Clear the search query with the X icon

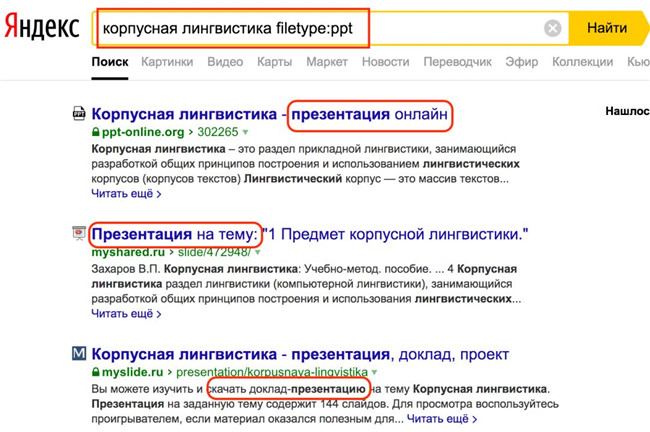coord(553,28)
